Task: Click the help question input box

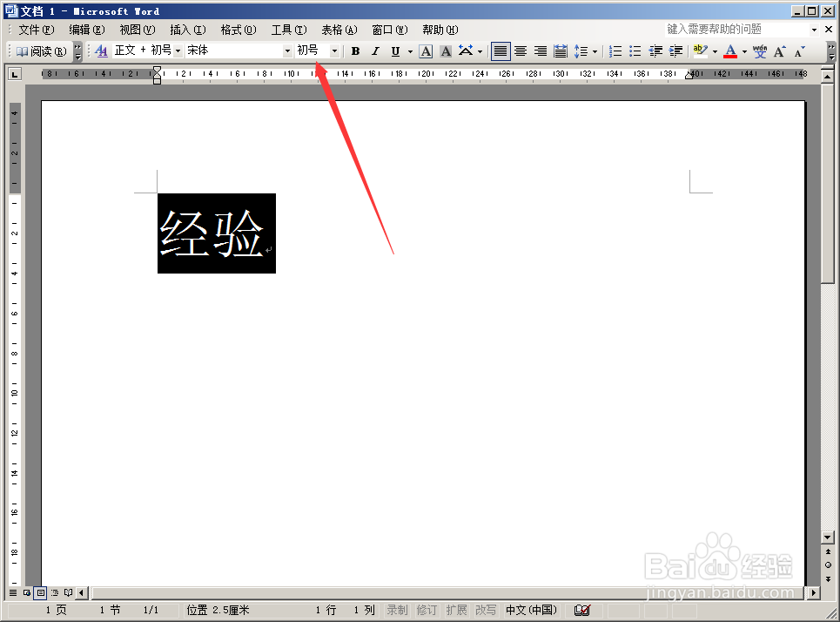Action: pos(737,29)
